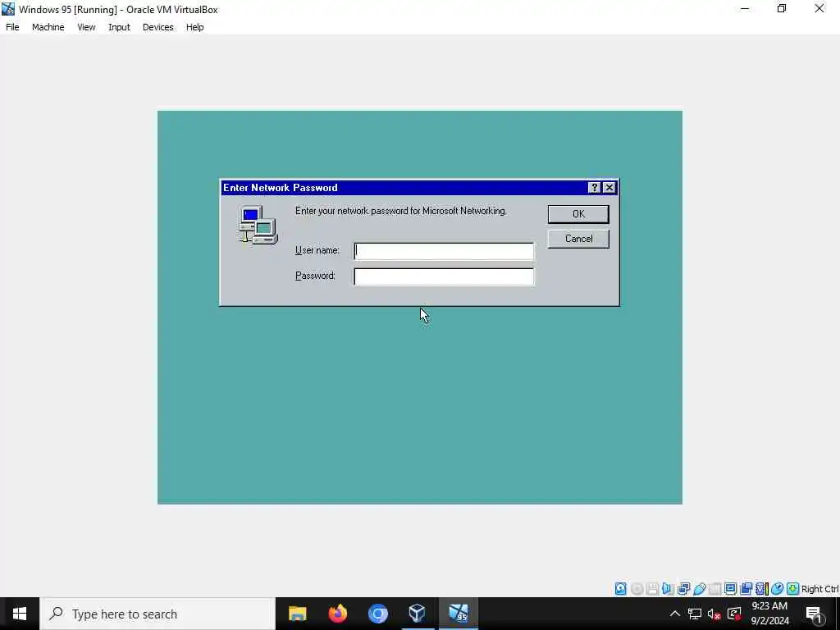
Task: Open the notification center icon
Action: pyautogui.click(x=814, y=614)
